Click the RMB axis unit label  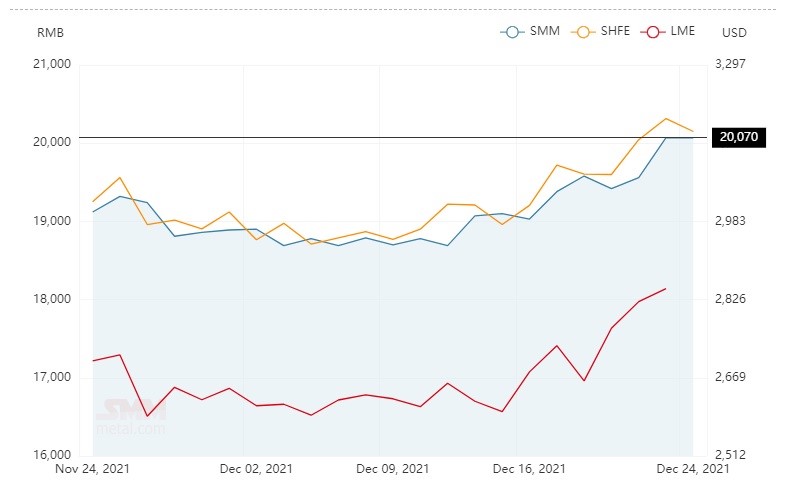point(51,33)
